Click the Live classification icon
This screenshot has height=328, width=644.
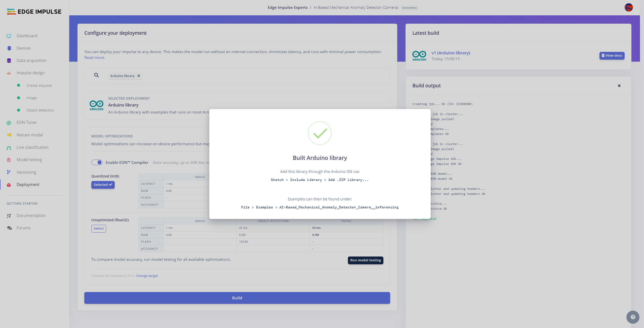(9, 148)
